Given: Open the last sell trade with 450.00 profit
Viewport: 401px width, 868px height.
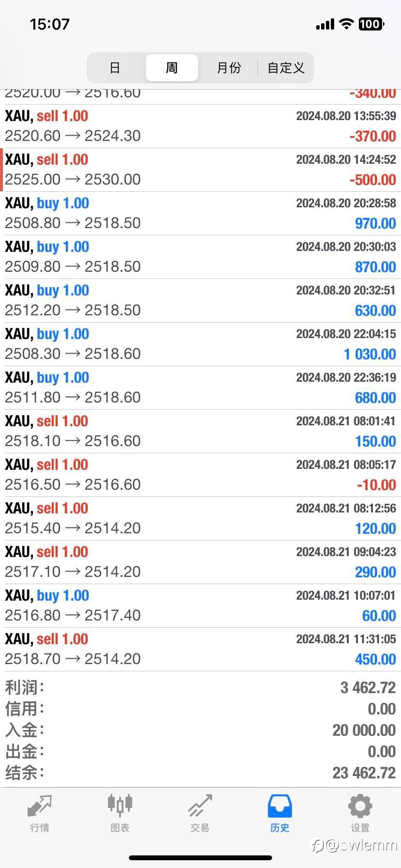Looking at the screenshot, I should tap(200, 649).
